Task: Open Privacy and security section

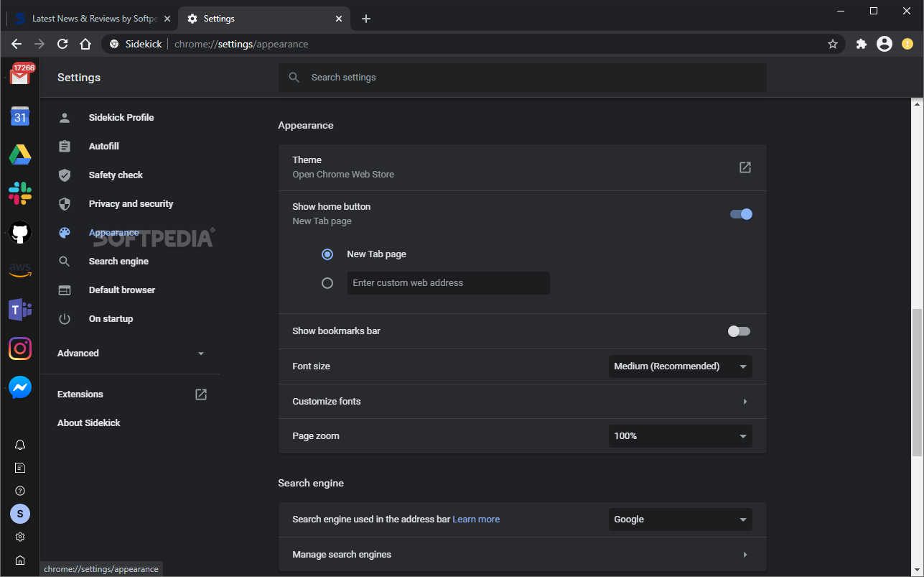Action: pos(131,204)
